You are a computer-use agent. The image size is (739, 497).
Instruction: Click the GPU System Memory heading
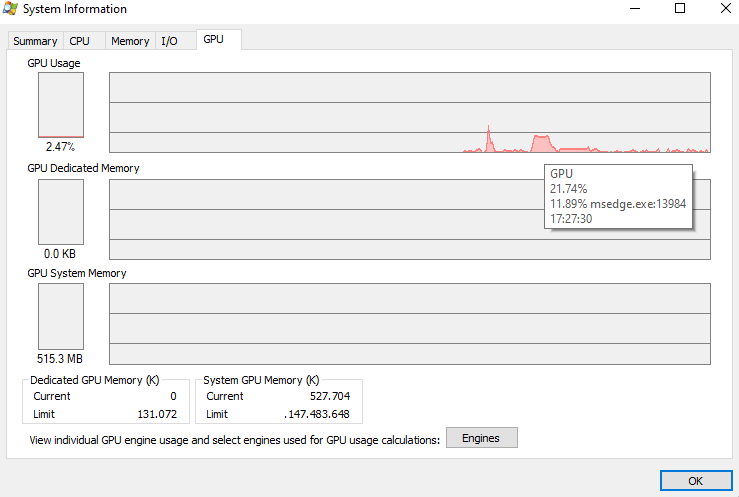point(77,273)
